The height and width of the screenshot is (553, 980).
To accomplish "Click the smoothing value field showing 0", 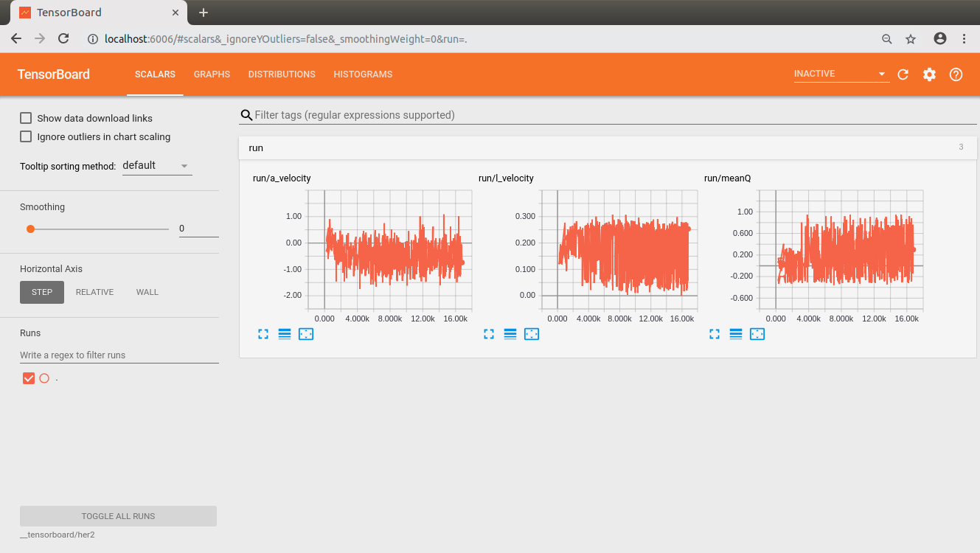I will point(198,229).
